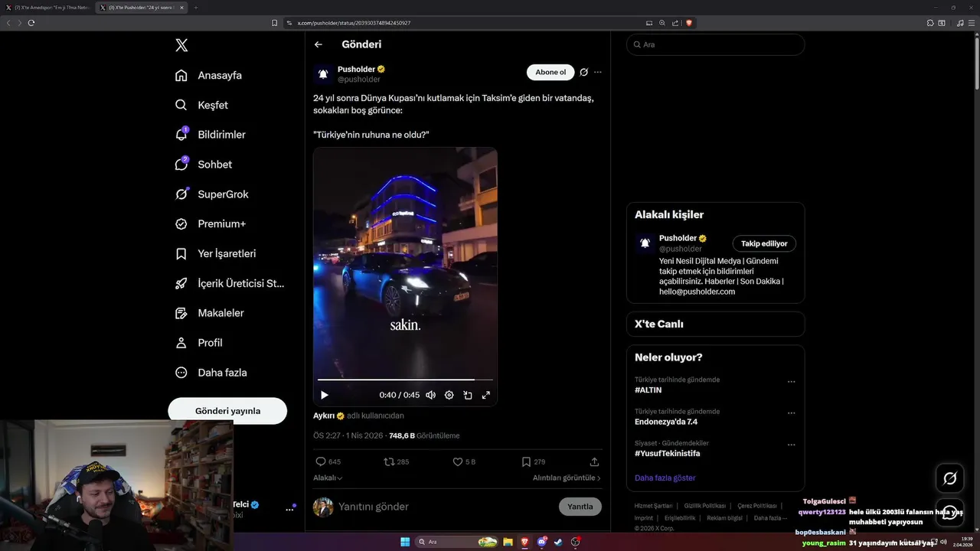Open Makaleler in the sidebar
The width and height of the screenshot is (980, 551).
(x=209, y=313)
